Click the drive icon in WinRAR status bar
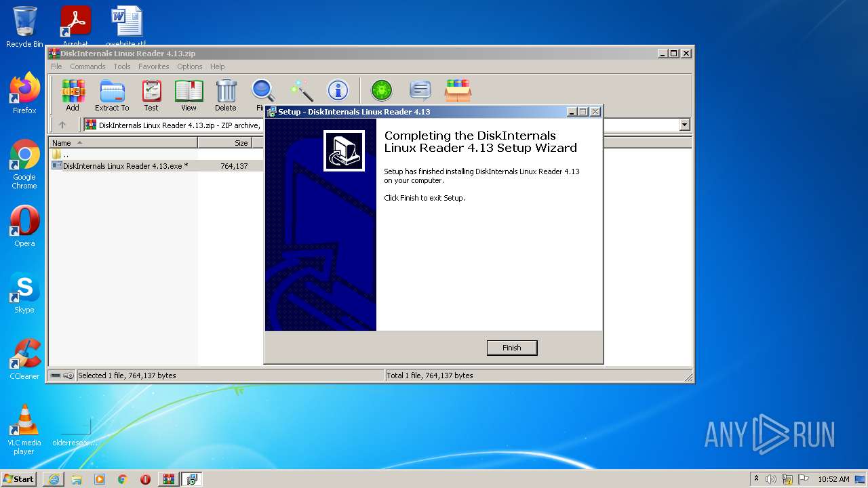The height and width of the screenshot is (488, 868). pos(56,375)
